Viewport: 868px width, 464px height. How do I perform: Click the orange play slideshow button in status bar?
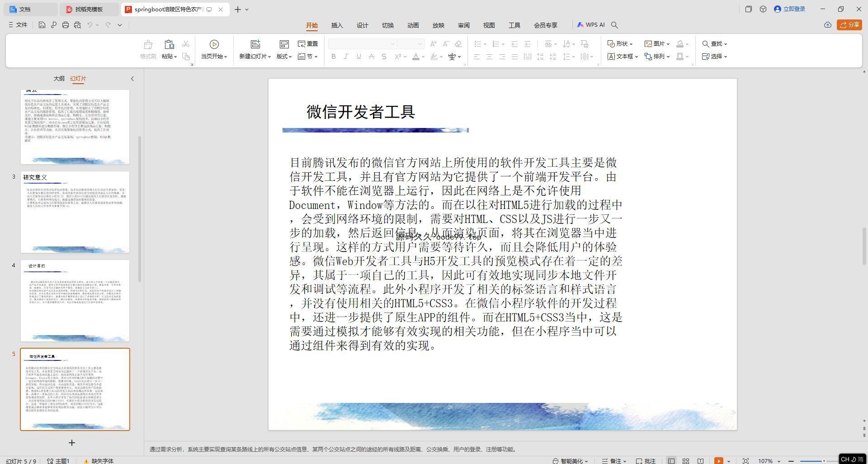click(x=718, y=461)
